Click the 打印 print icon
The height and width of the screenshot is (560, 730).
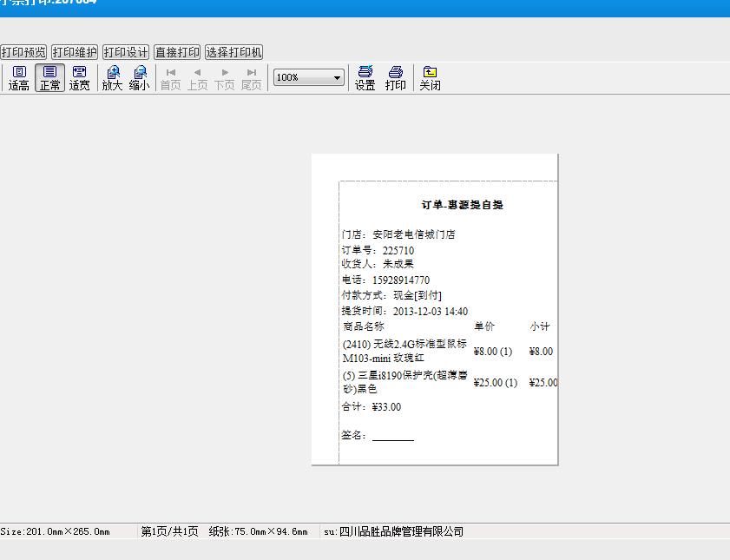coord(396,77)
